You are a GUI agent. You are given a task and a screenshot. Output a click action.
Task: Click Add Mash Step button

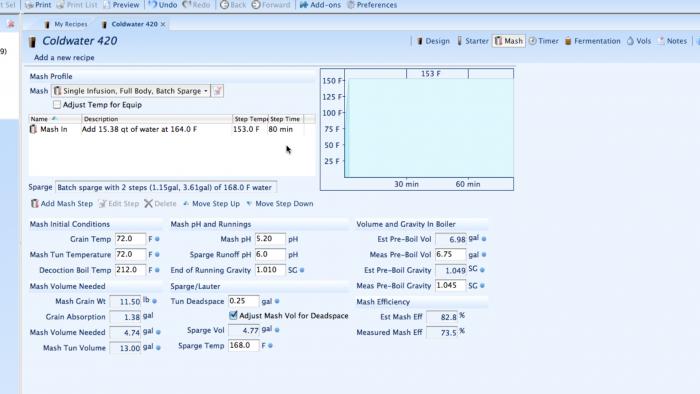62,204
